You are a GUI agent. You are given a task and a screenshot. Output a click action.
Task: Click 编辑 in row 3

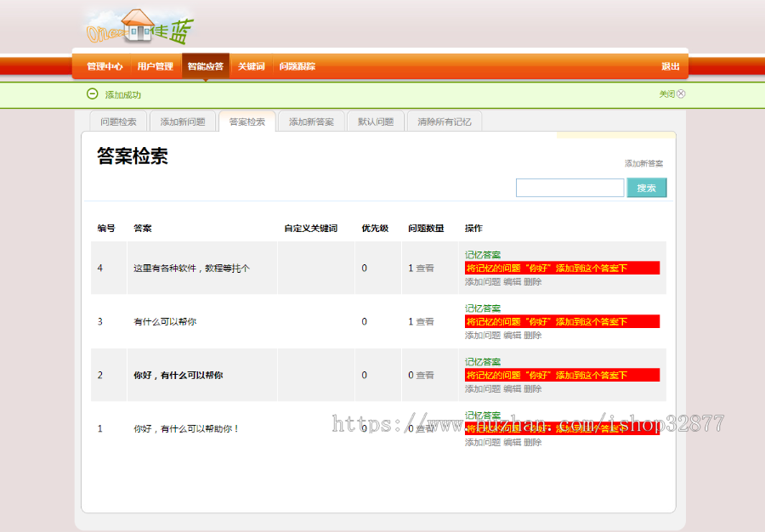tap(513, 336)
